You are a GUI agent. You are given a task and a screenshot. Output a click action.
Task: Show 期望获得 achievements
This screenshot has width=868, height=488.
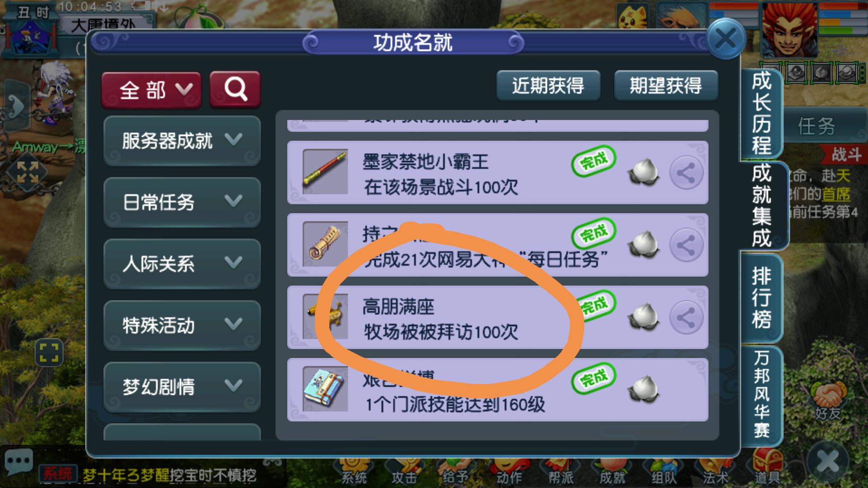(x=665, y=85)
